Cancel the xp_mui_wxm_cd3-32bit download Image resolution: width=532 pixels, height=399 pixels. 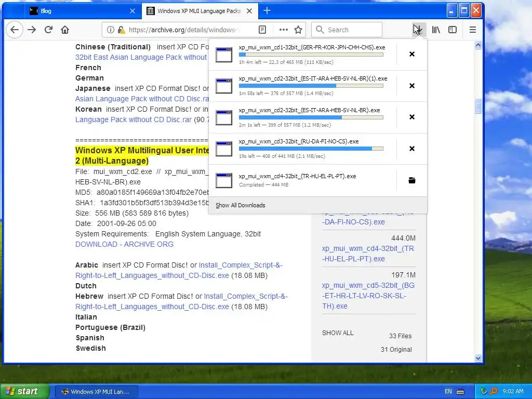[x=412, y=148]
